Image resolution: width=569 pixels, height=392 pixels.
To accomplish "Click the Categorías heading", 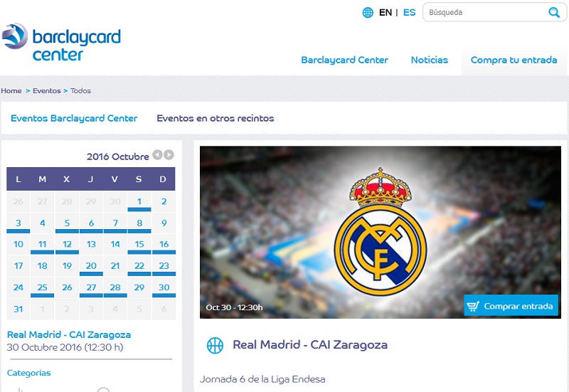I will pos(28,373).
